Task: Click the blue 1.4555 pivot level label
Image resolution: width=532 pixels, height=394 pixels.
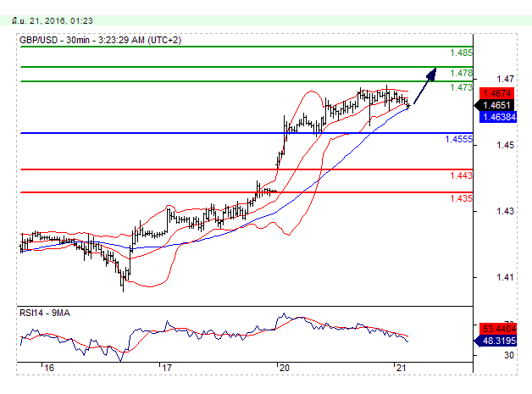Action: click(x=458, y=139)
